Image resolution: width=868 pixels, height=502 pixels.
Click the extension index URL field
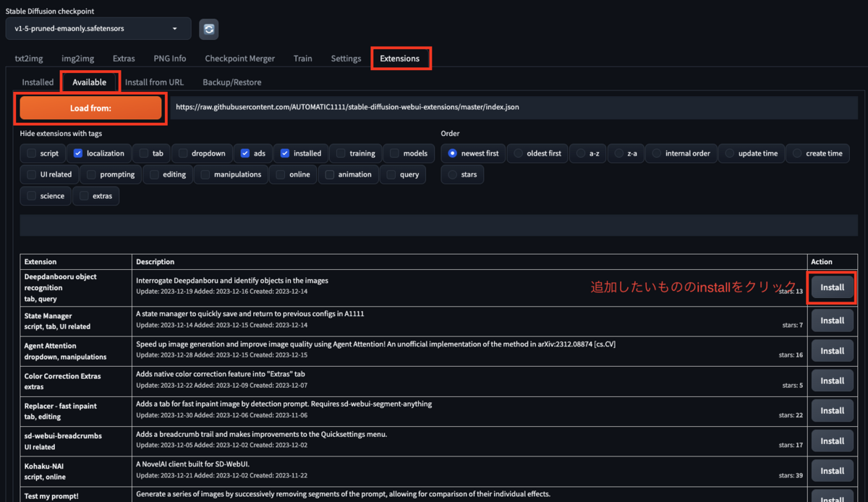(514, 107)
